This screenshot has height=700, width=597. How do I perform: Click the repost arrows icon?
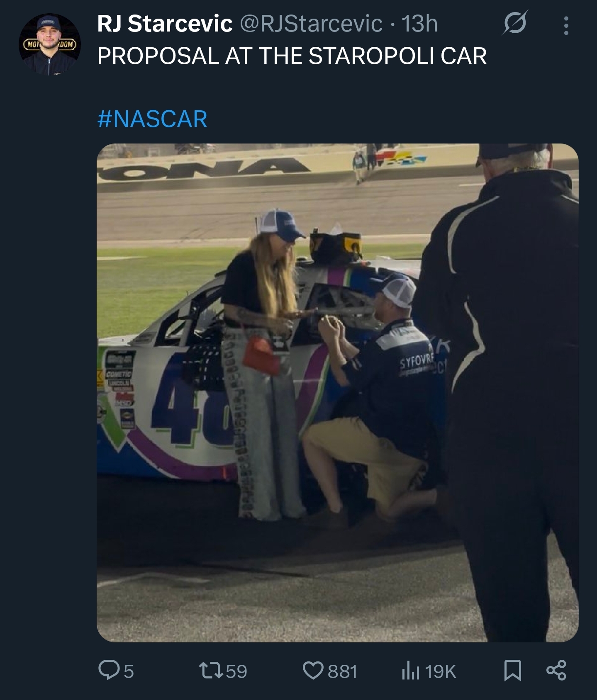tap(211, 671)
